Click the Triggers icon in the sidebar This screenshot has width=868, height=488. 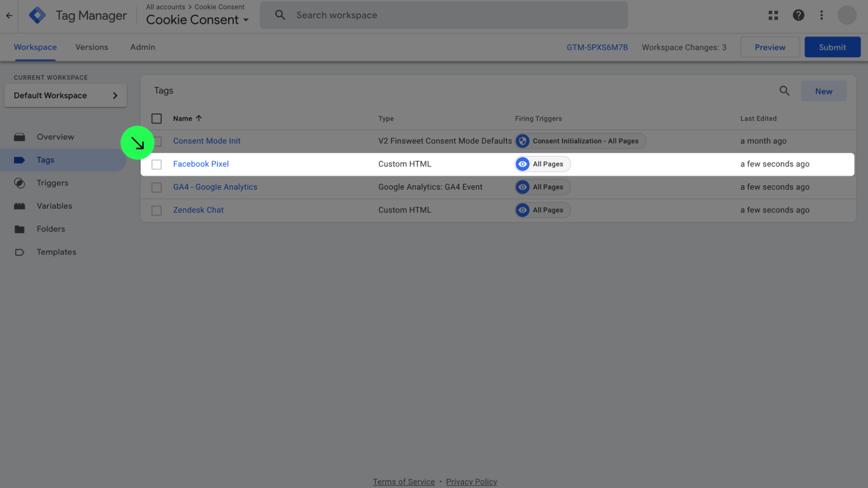[x=19, y=183]
